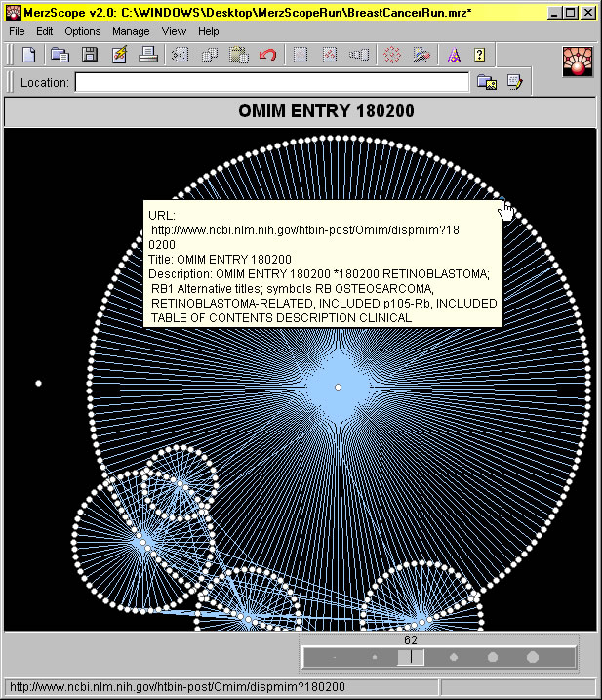Click inside the Location text field

point(271,83)
